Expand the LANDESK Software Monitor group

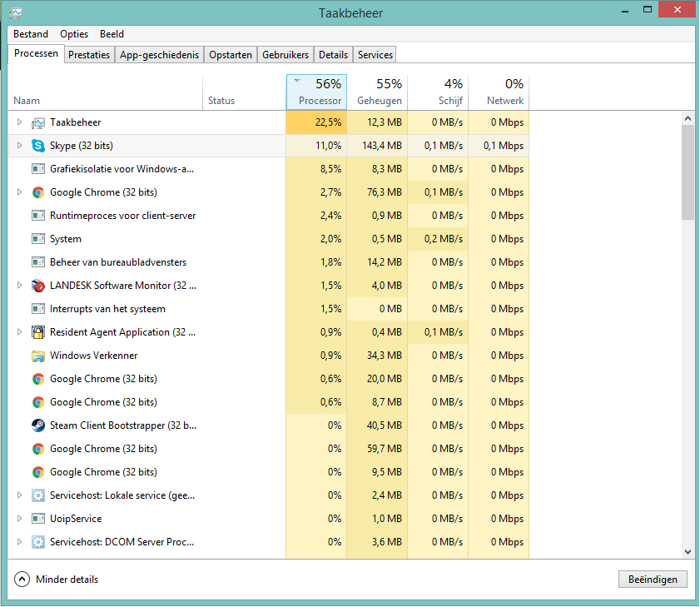[19, 285]
